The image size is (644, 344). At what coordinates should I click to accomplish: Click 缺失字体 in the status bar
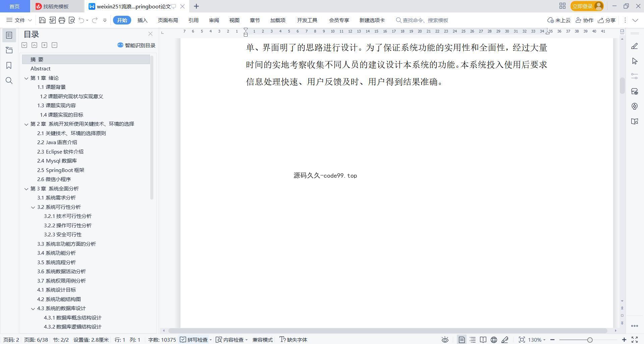[293, 340]
